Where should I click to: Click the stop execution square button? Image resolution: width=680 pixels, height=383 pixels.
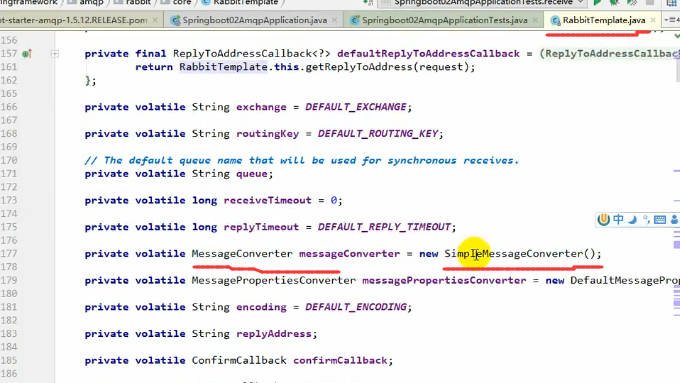tap(650, 2)
